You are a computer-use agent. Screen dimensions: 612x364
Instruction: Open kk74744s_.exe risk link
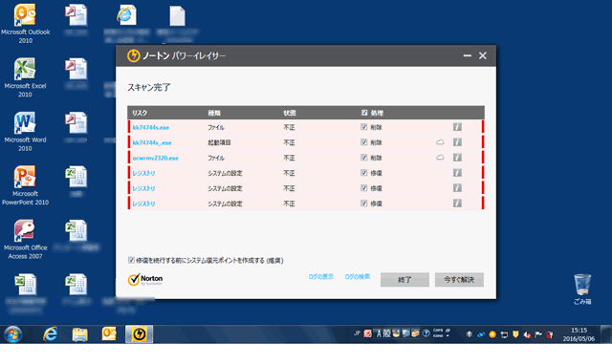click(152, 142)
